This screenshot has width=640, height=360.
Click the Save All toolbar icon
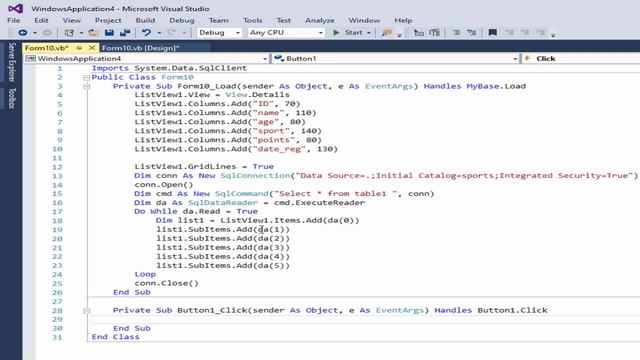[x=125, y=33]
